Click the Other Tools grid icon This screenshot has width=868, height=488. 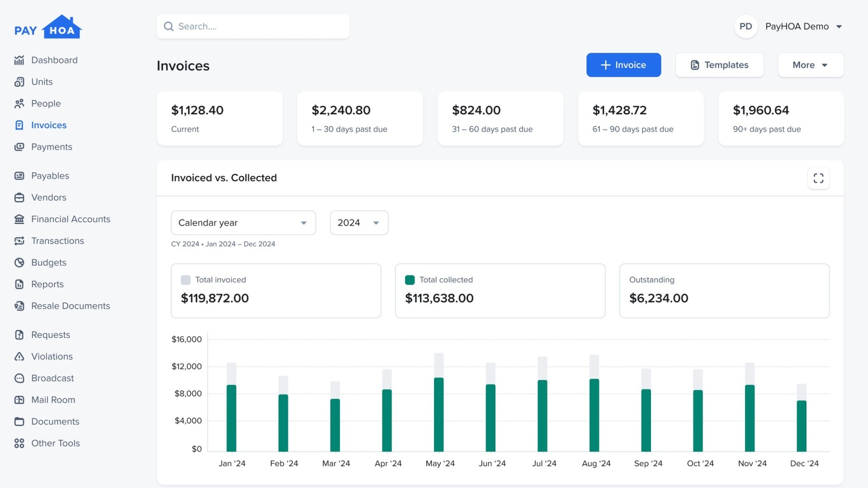pyautogui.click(x=19, y=443)
